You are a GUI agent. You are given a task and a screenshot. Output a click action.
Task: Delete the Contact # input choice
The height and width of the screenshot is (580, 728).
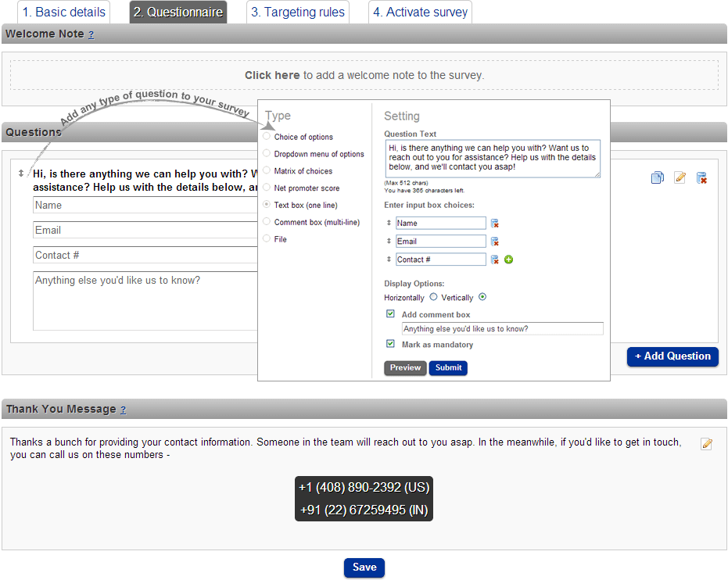[x=494, y=260]
